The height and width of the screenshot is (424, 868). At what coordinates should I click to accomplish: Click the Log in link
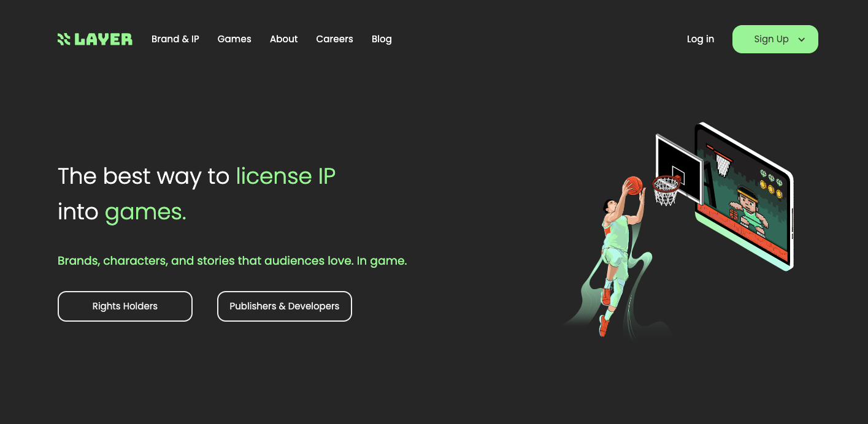pos(700,39)
